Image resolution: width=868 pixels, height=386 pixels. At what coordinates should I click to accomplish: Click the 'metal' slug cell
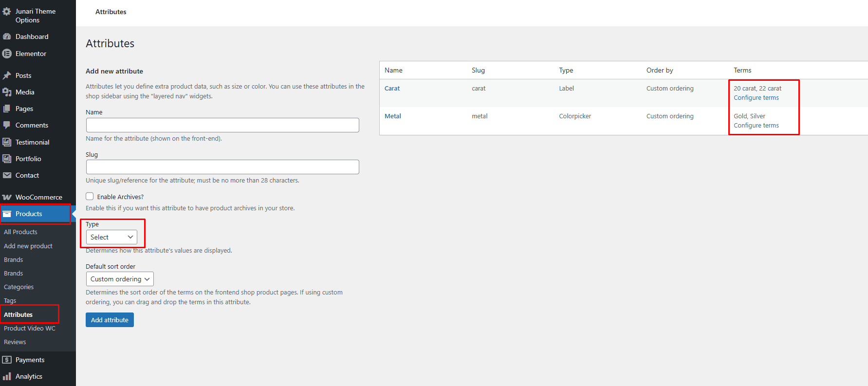480,116
